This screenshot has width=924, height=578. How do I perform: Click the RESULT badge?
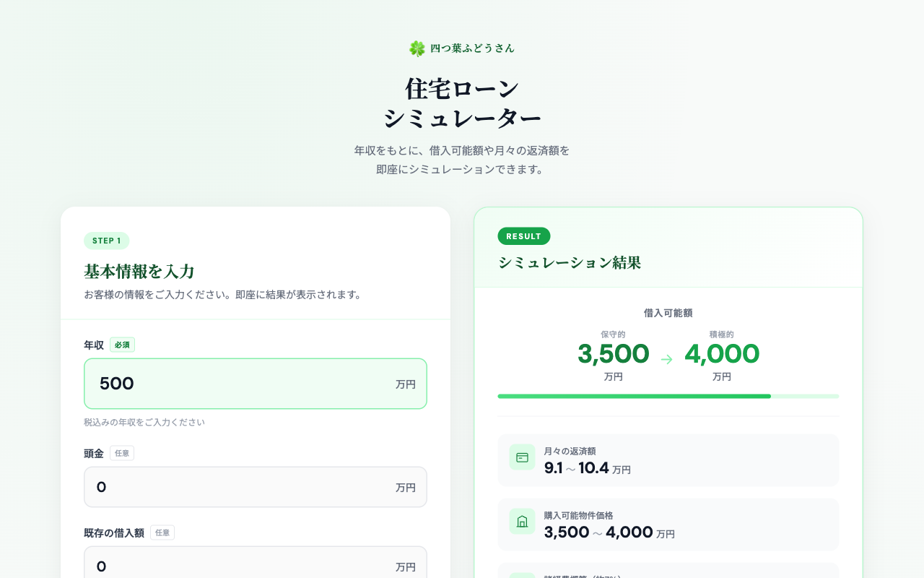(x=524, y=236)
